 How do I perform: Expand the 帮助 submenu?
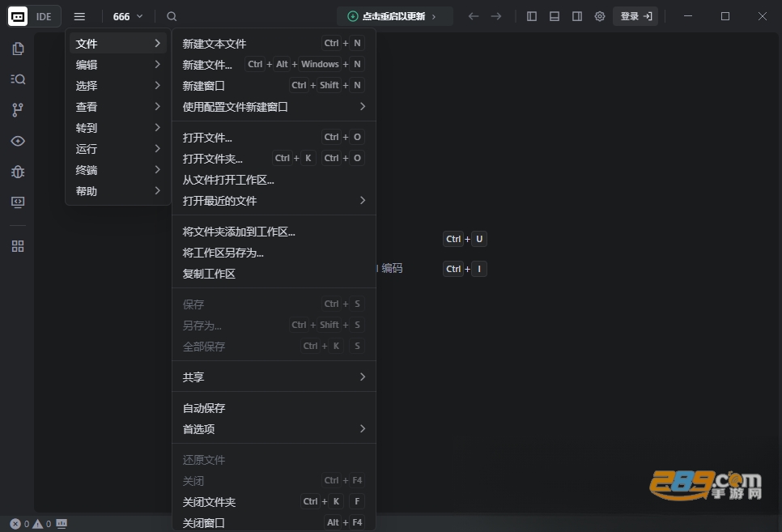118,190
